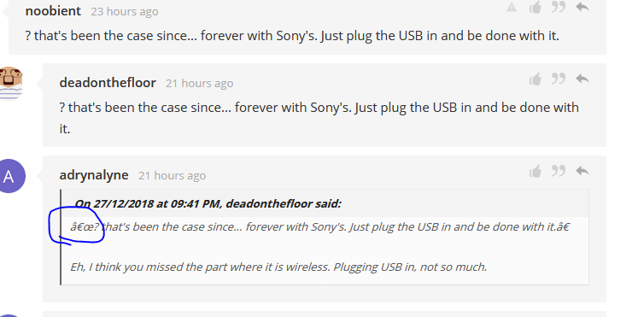Click the quoted reply text about wireless
Screen dimensions: 644x317
[x=278, y=267]
